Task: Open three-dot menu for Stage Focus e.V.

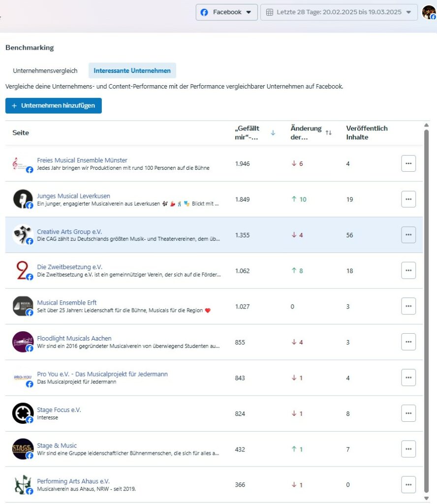Action: tap(408, 413)
